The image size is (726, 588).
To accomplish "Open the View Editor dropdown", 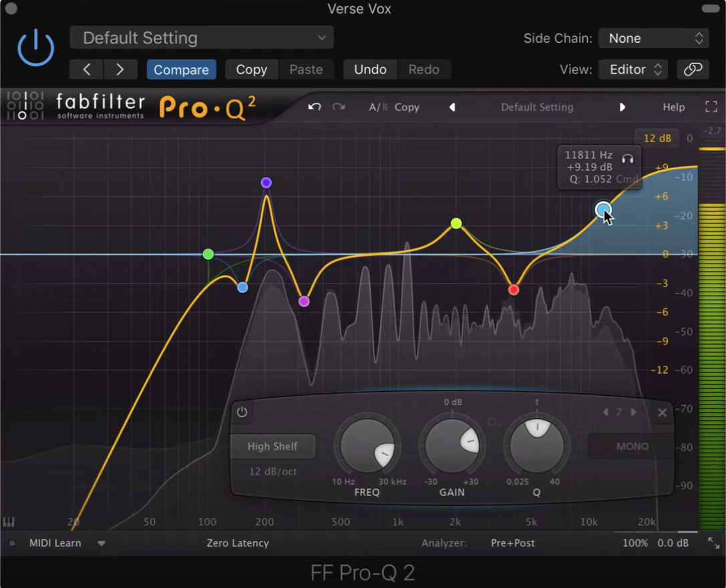I will tap(633, 69).
